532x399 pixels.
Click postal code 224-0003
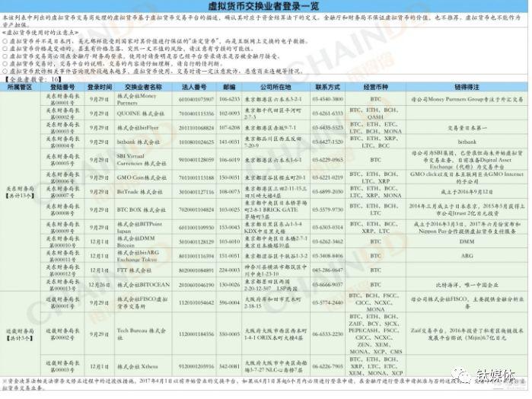(229, 270)
